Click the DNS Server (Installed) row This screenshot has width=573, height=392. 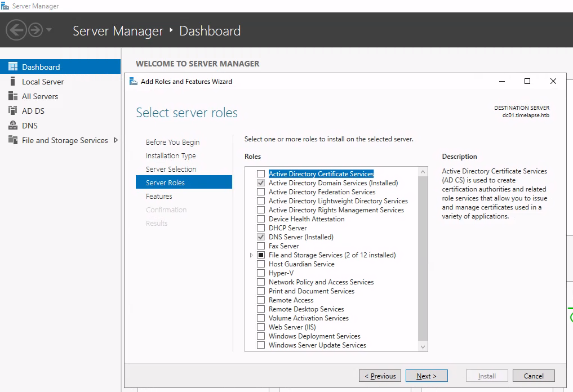click(x=301, y=237)
